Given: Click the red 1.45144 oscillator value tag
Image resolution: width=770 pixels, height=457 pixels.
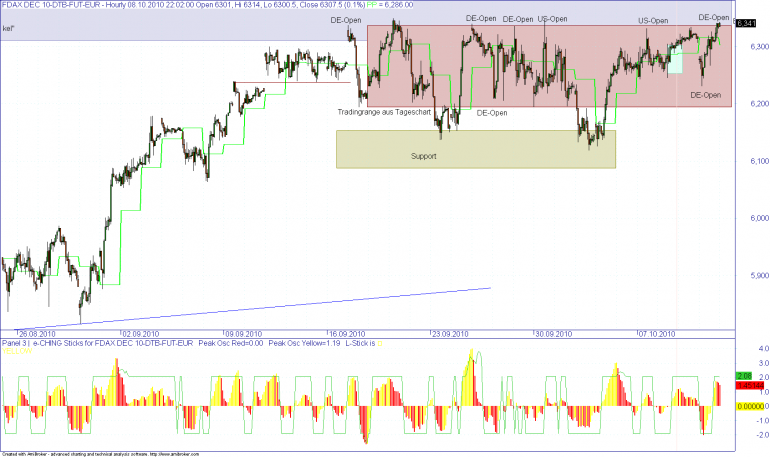Looking at the screenshot, I should (750, 386).
